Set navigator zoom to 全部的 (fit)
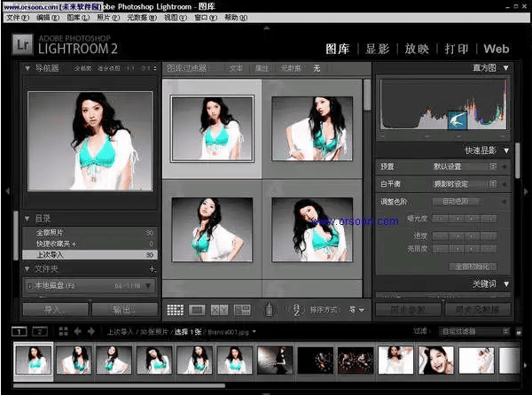Viewport: 532px width, 395px height. 83,68
